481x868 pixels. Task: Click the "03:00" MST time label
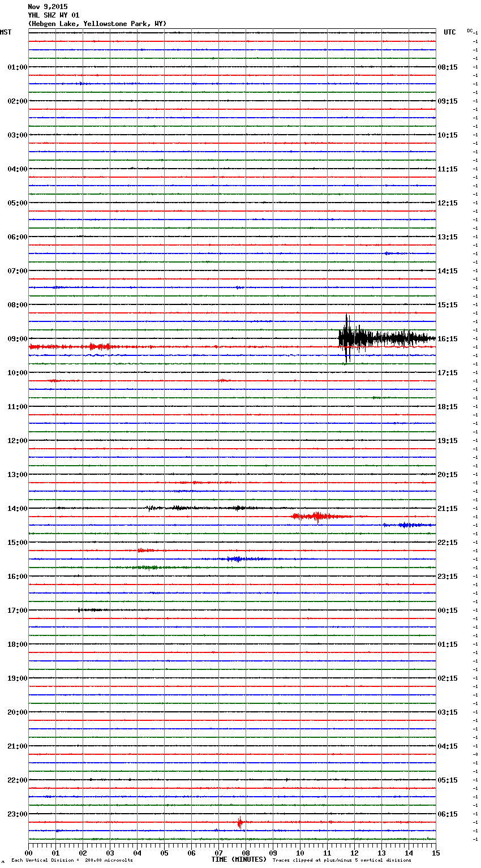(18, 135)
